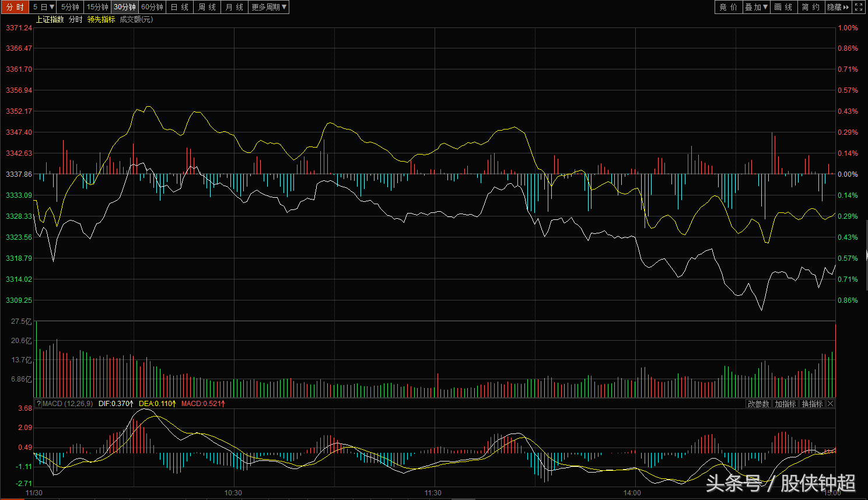Click 加指标 to add an indicator
The image size is (868, 500).
785,404
